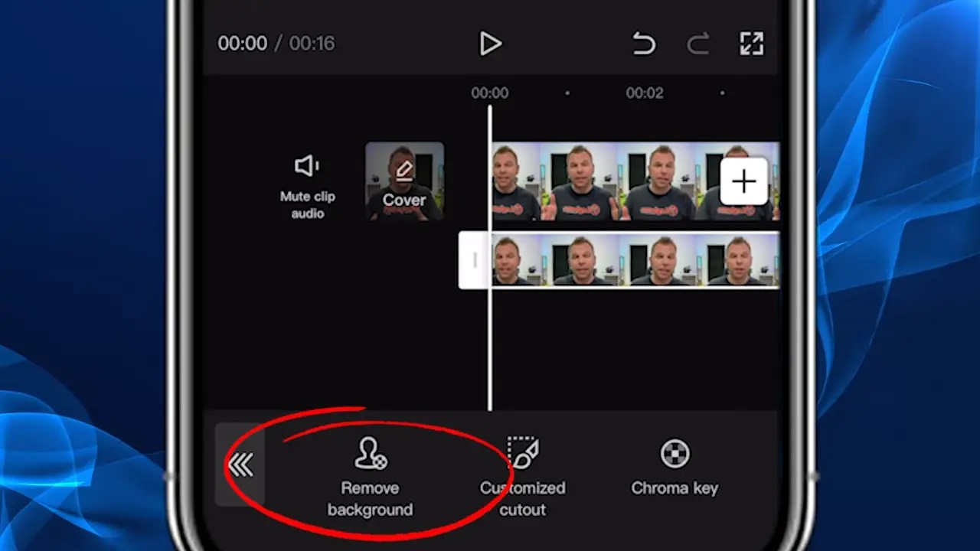980x551 pixels.
Task: Add a new clip with the plus button
Action: 743,181
